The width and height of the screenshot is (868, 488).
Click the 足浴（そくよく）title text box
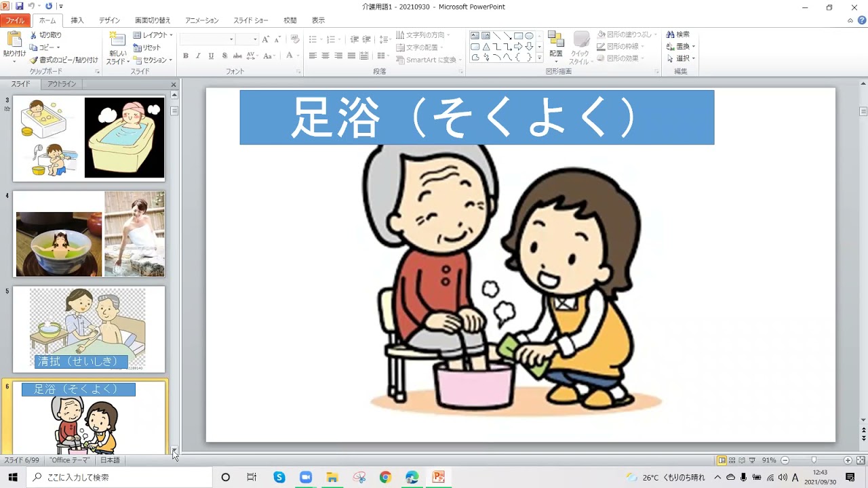pyautogui.click(x=477, y=117)
